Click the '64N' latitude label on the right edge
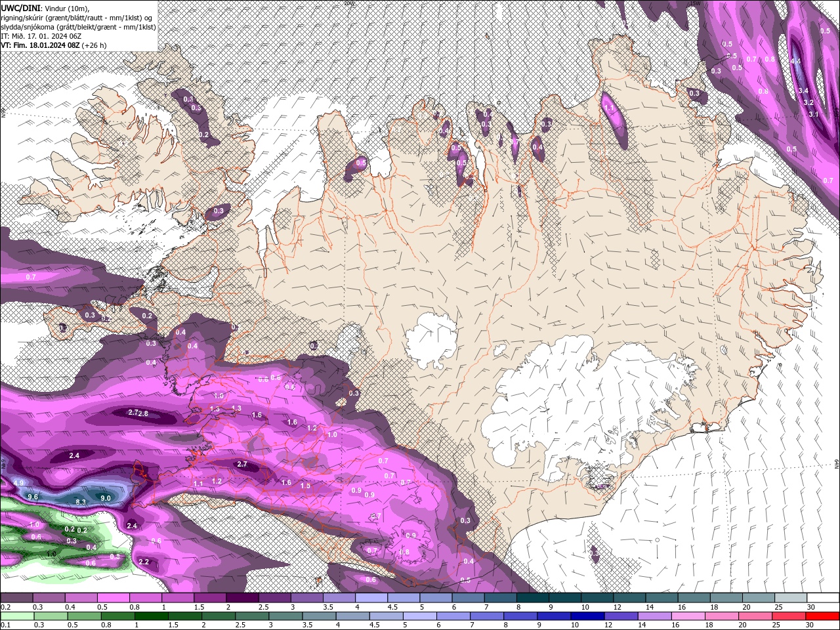Viewport: 840px width, 630px height. [837, 463]
